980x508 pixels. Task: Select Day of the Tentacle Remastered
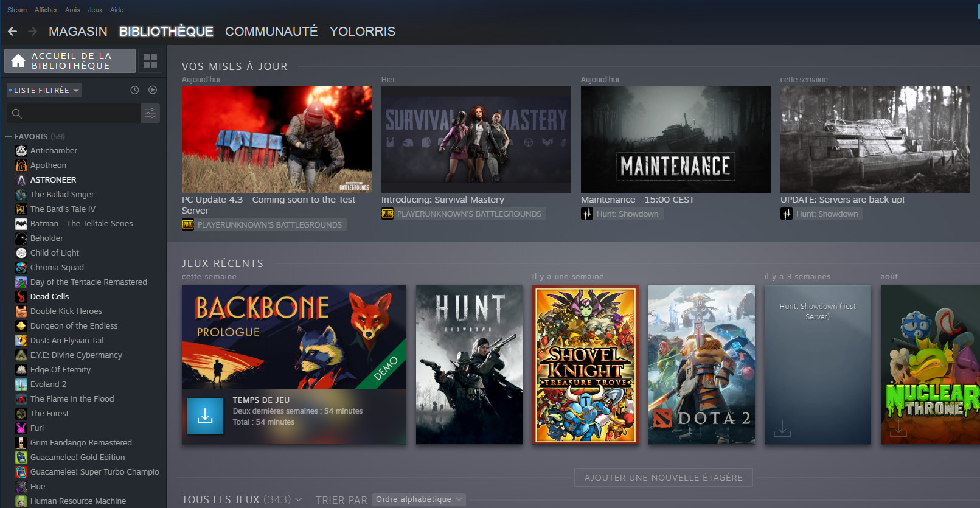(88, 282)
